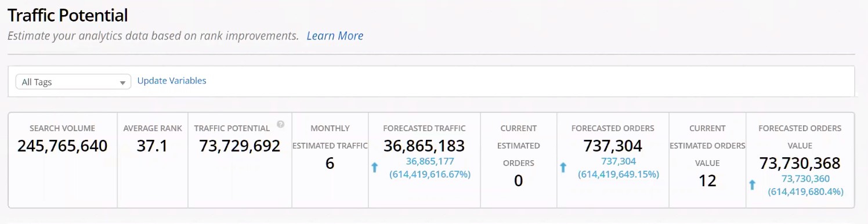
Task: Click the up arrow beside Forecasted Orders Value
Action: coord(753,185)
